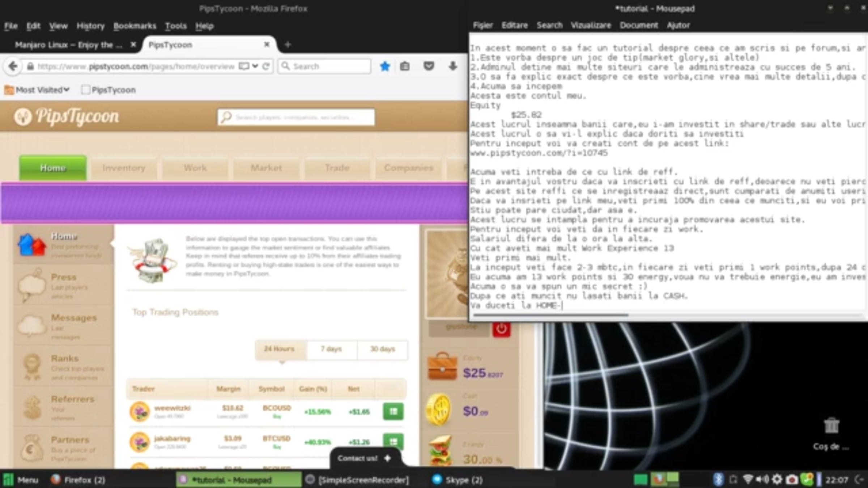Screen dimensions: 868x488
Task: Open the Firefox History menu
Action: (90, 26)
